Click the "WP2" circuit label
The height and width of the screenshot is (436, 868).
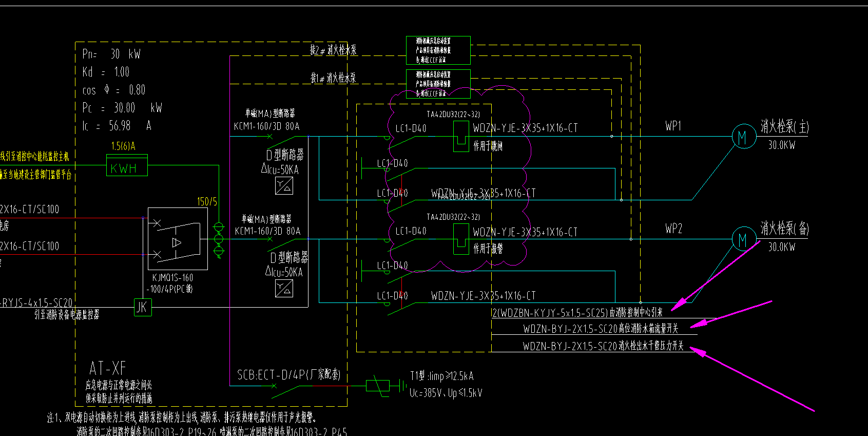(673, 229)
